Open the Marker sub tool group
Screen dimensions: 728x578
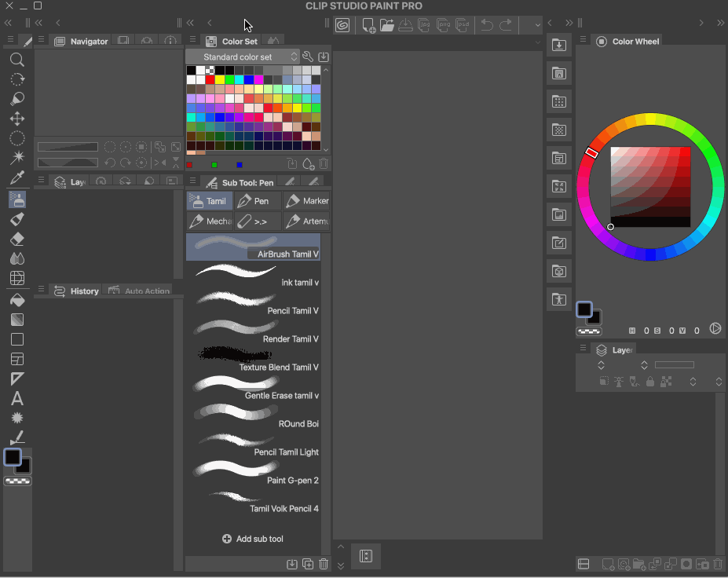pos(306,201)
